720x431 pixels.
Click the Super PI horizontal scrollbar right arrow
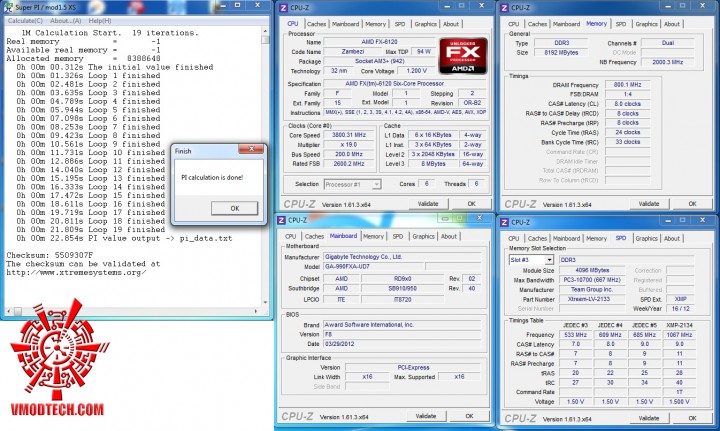coord(257,311)
